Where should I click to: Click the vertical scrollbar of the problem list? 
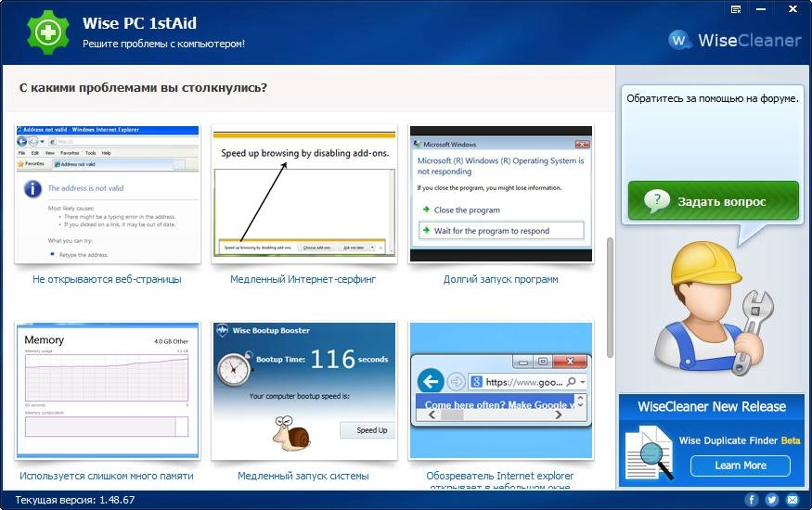point(610,298)
